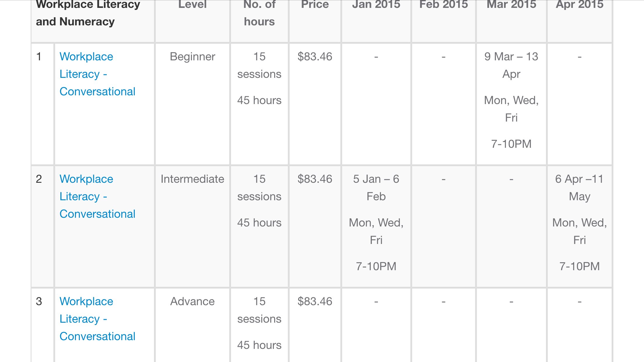644x362 pixels.
Task: Click the "Workplace Literacy and Numeracy" header
Action: click(x=88, y=13)
